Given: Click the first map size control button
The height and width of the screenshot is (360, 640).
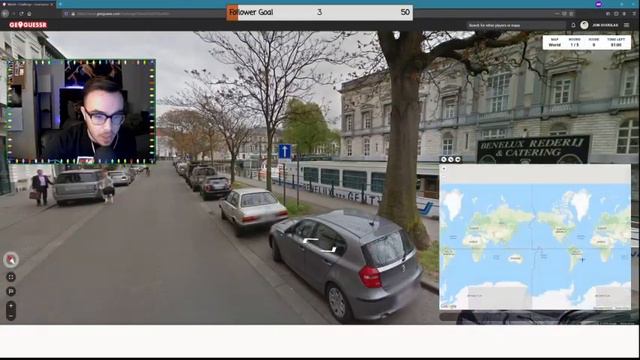Looking at the screenshot, I should [444, 159].
